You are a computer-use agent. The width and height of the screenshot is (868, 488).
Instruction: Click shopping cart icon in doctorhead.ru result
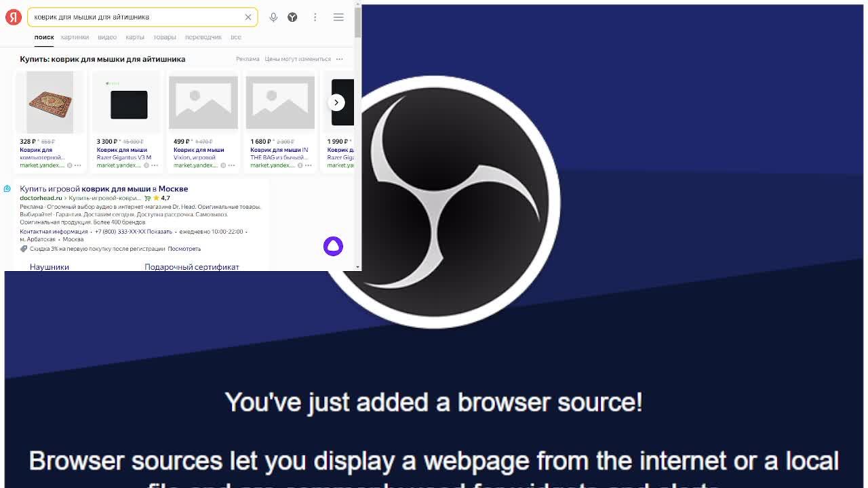pyautogui.click(x=148, y=198)
